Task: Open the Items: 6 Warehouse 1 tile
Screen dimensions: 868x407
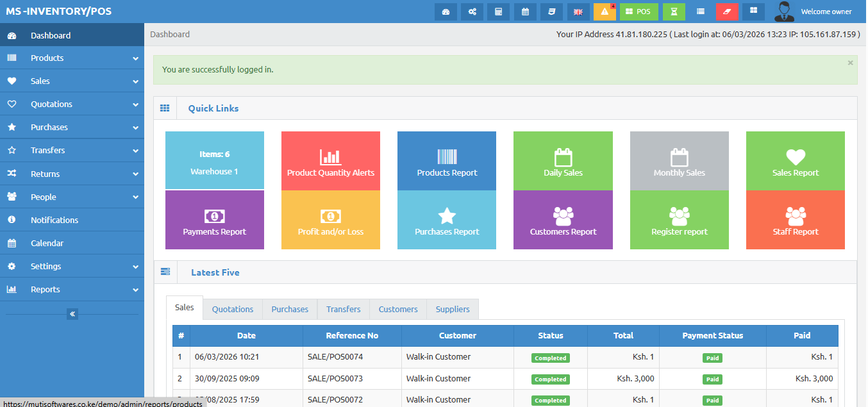Action: tap(215, 161)
